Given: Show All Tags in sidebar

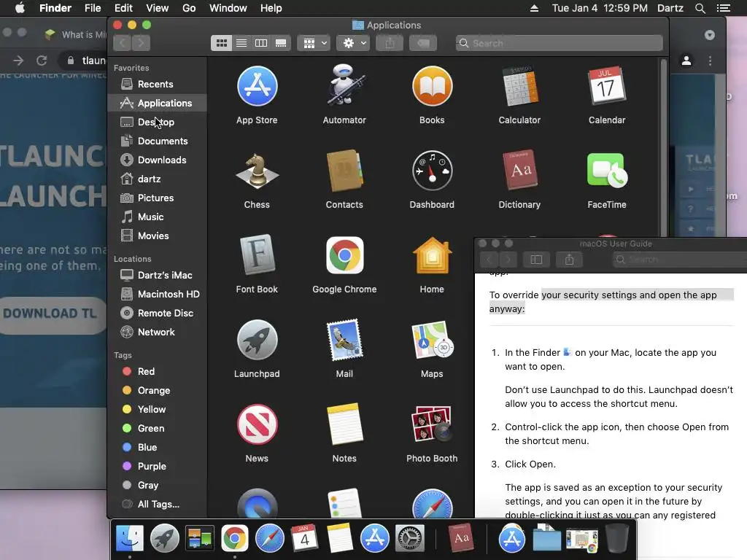Looking at the screenshot, I should click(157, 505).
